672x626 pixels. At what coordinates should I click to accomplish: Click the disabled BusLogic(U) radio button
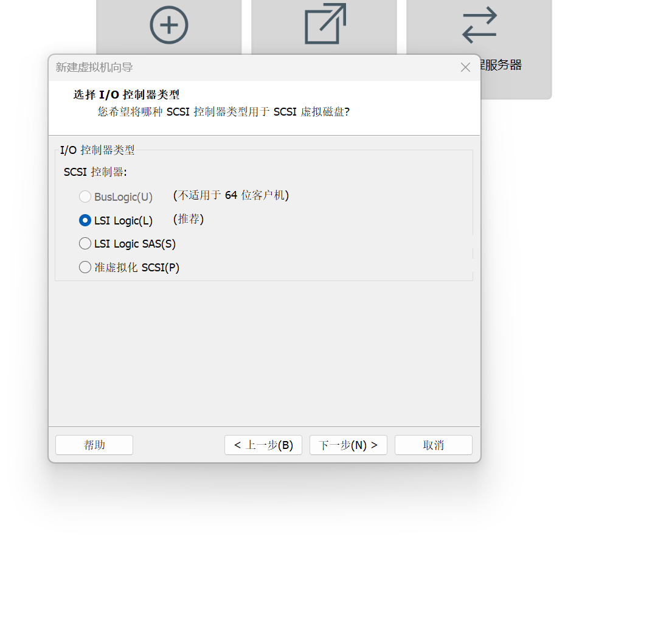click(85, 196)
